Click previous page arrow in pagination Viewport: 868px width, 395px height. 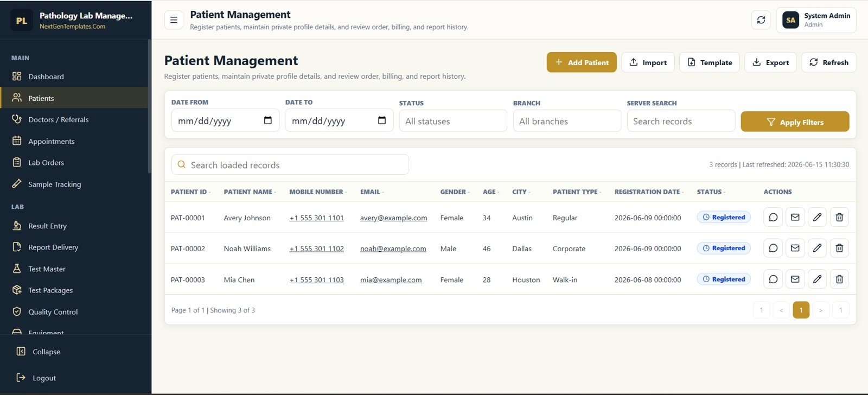click(781, 310)
